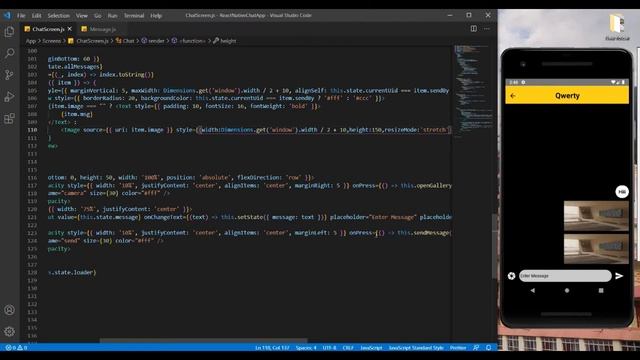
Task: Open notifications bell in status bar
Action: tap(489, 348)
